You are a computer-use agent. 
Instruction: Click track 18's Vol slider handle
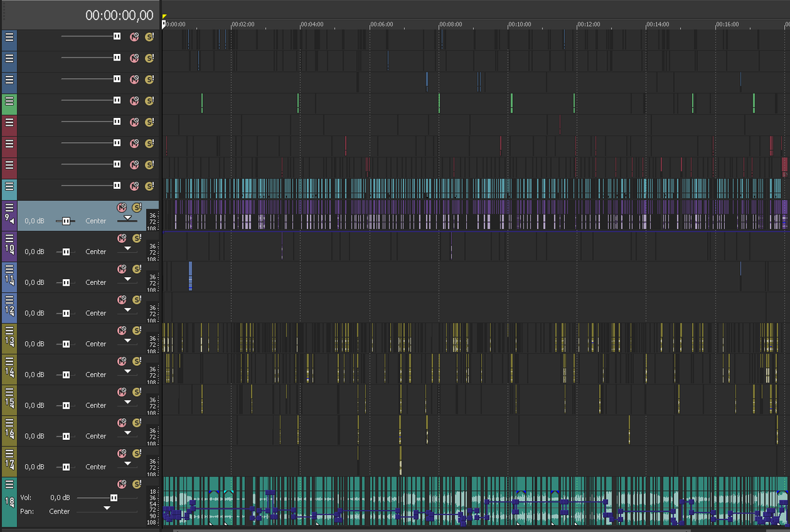tap(114, 498)
